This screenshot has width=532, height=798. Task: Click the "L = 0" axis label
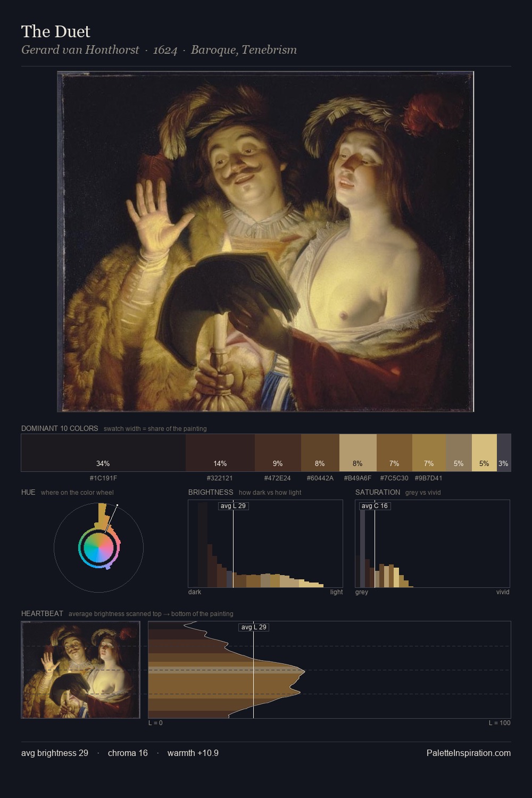(x=155, y=723)
